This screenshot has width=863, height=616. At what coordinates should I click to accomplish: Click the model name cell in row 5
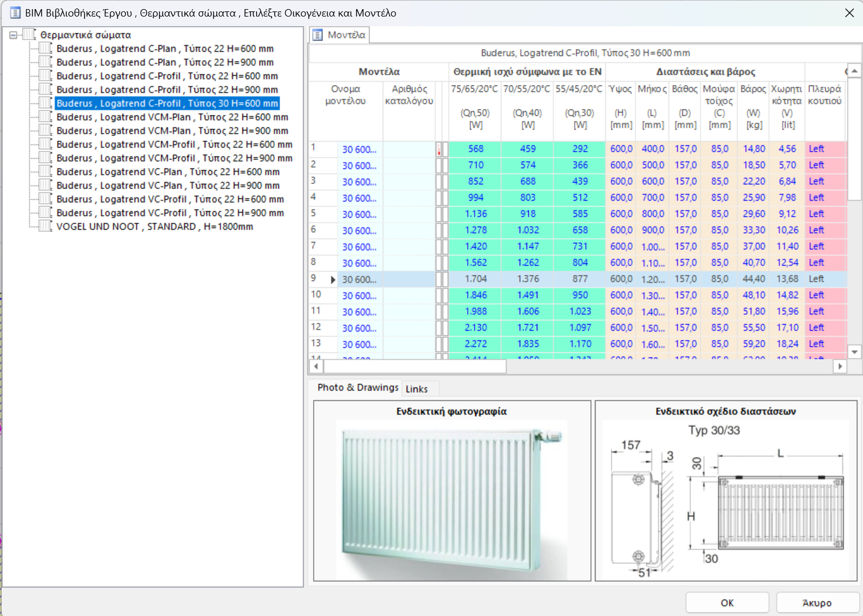click(359, 214)
